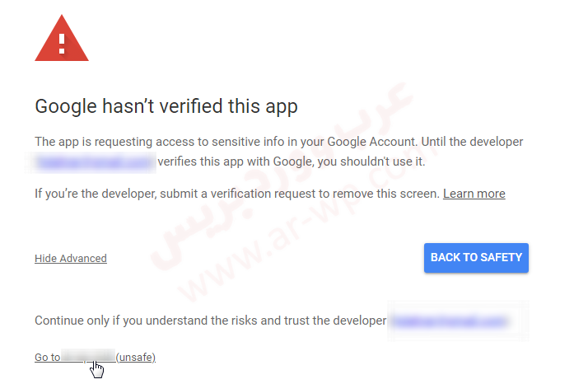Click the "requesting access to sensitive info" sentence
This screenshot has width=588, height=384.
278,142
